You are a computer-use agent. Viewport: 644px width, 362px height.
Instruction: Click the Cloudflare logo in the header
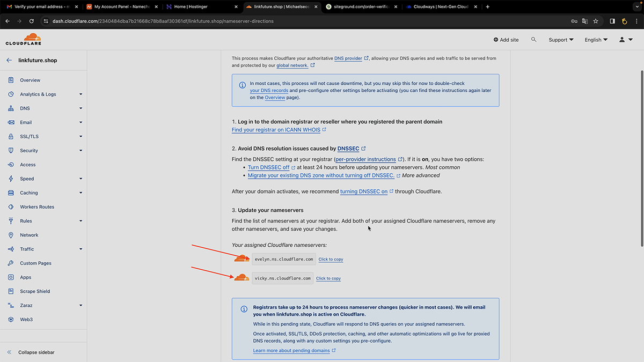[x=23, y=39]
